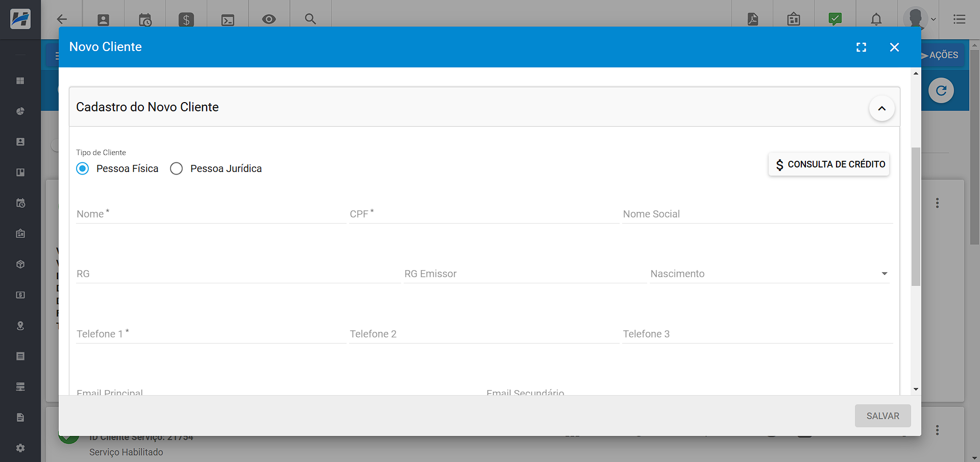
Task: Click the dialog's vertical scrollbar thumb
Action: 916,216
